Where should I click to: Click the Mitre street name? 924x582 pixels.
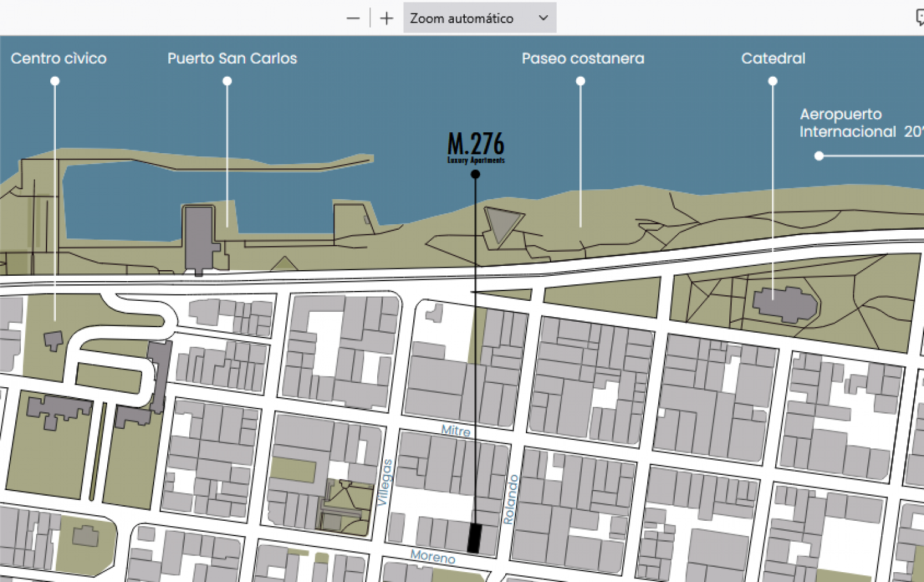(x=456, y=431)
